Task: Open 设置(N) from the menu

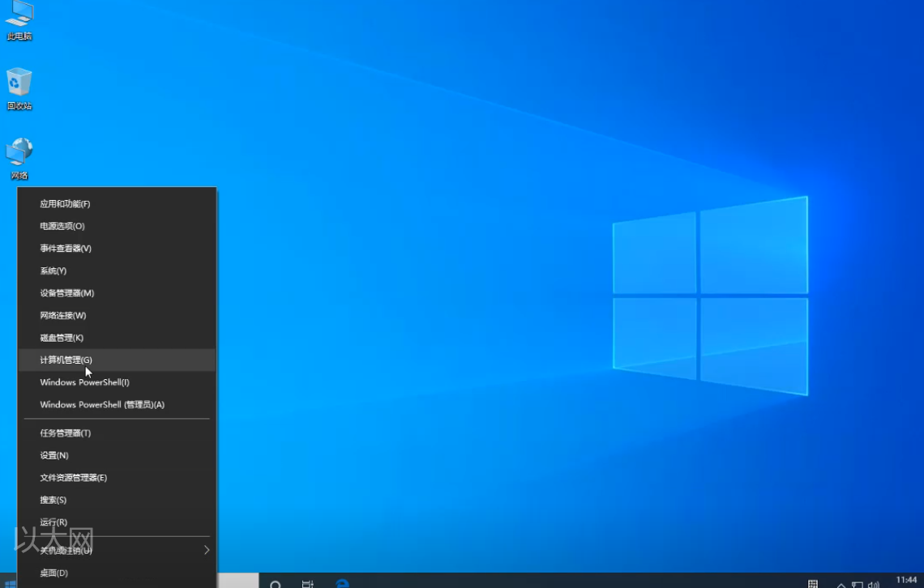Action: tap(53, 455)
